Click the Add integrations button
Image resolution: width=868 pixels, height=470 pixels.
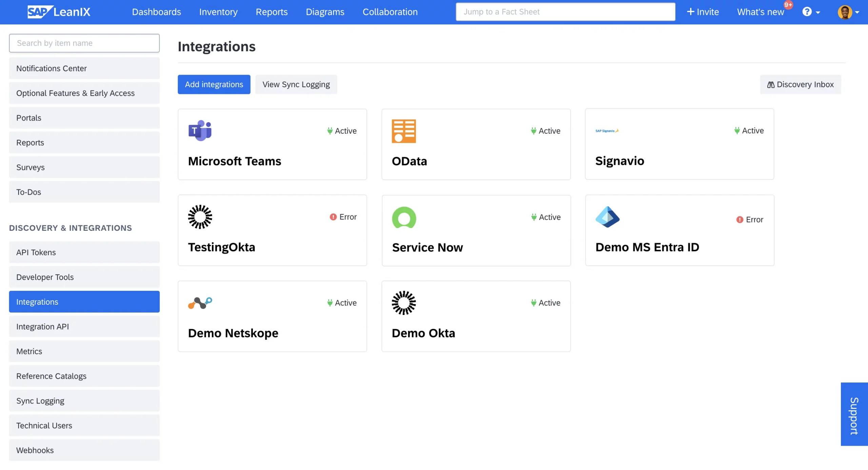pos(214,84)
